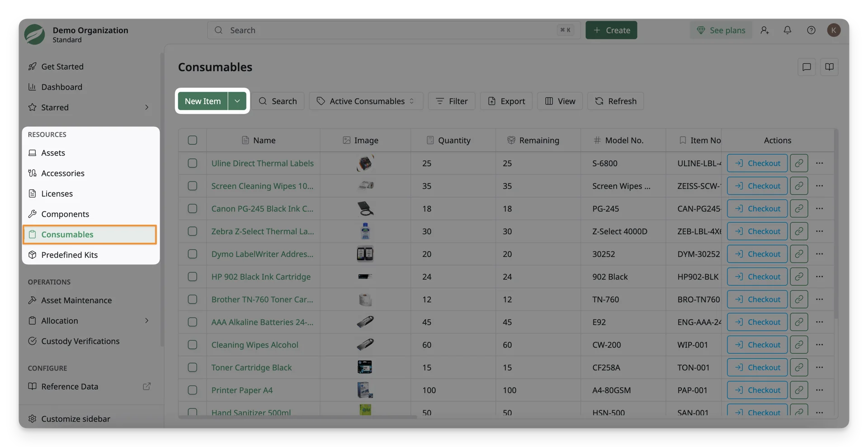Navigate to Assets in sidebar

click(x=89, y=153)
